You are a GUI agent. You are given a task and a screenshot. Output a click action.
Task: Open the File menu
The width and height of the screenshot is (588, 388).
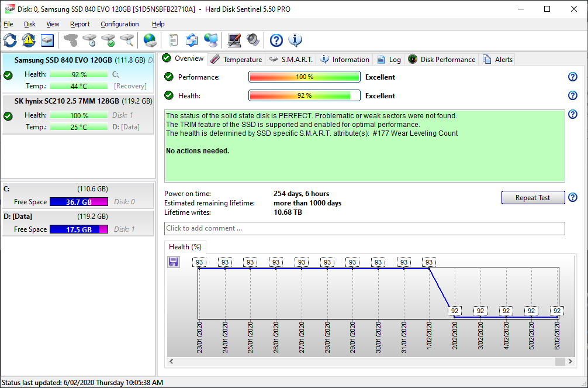pyautogui.click(x=8, y=24)
